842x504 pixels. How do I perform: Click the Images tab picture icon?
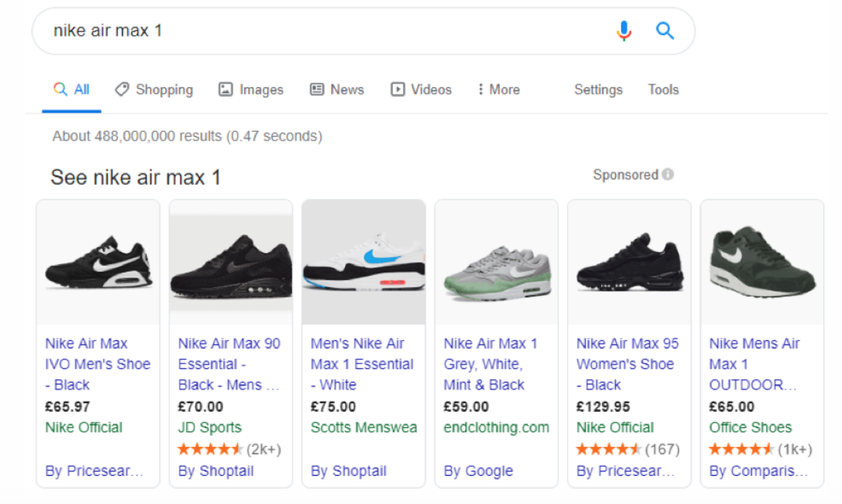coord(226,89)
